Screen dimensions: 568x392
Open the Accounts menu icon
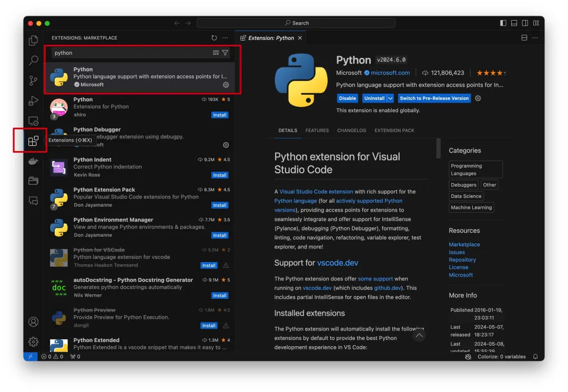point(33,321)
